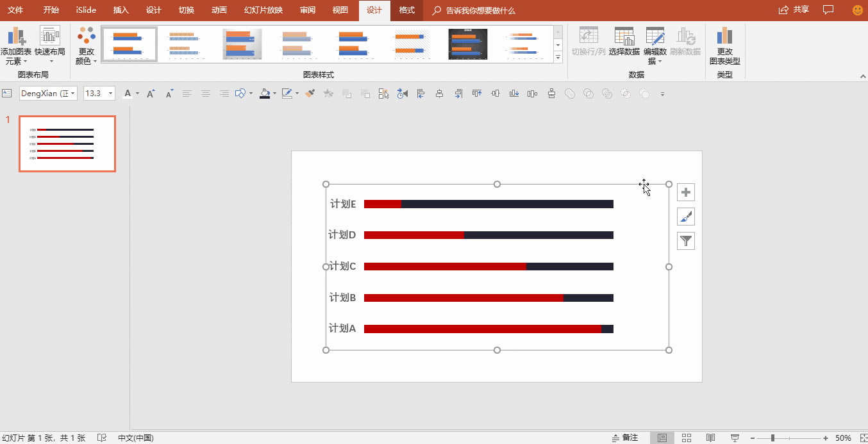Open the 插入 (Insert) ribbon tab
This screenshot has width=868, height=444.
tap(121, 10)
